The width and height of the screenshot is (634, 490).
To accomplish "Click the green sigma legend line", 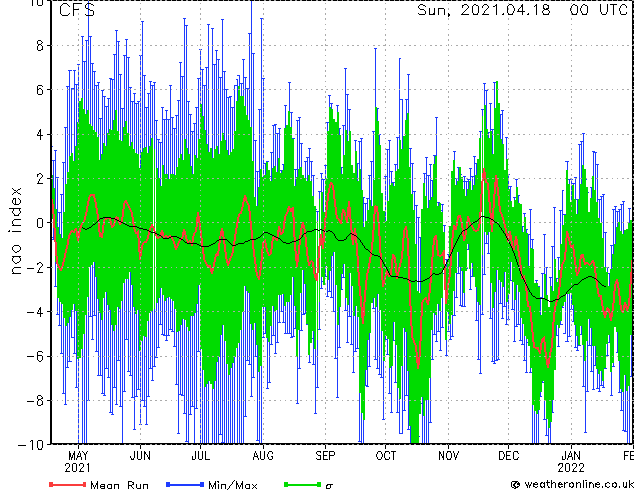I will [302, 484].
